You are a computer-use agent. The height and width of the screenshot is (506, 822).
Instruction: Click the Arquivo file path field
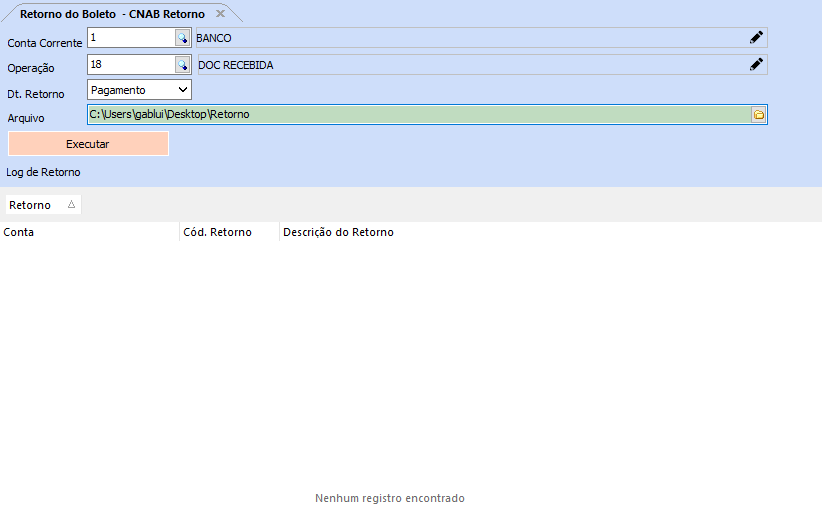pos(418,115)
